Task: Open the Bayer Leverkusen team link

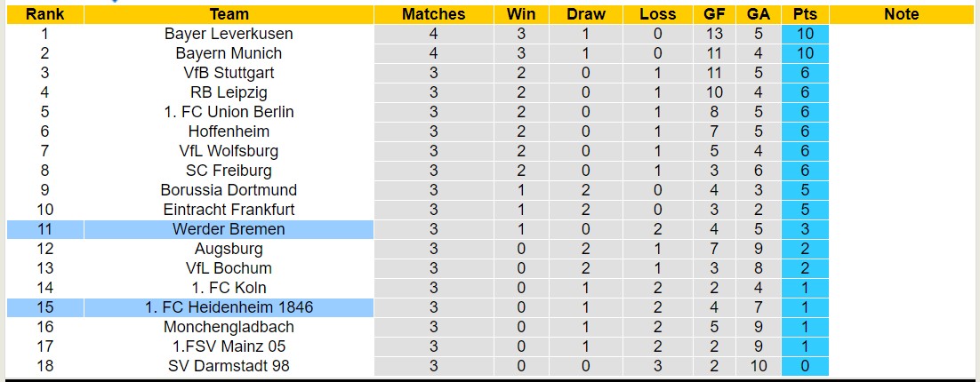Action: (x=229, y=34)
